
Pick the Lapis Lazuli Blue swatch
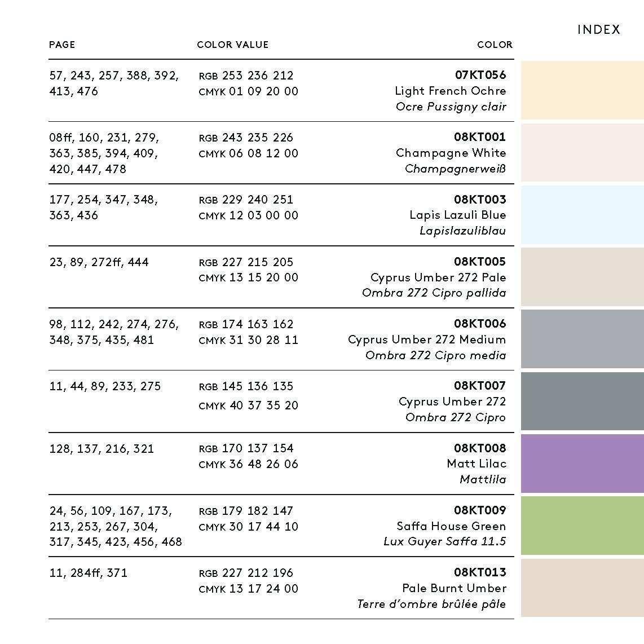click(582, 215)
